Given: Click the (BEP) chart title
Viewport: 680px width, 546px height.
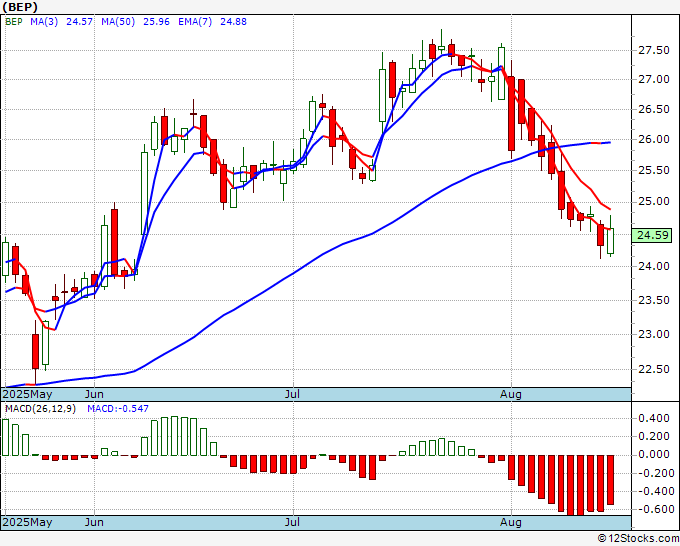Looking at the screenshot, I should (20, 7).
